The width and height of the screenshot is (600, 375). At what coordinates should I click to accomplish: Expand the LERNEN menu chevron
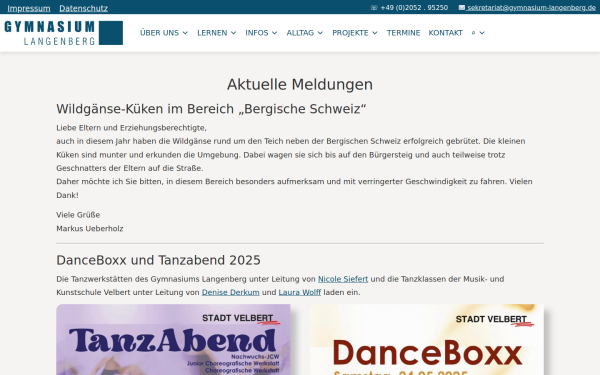click(233, 33)
